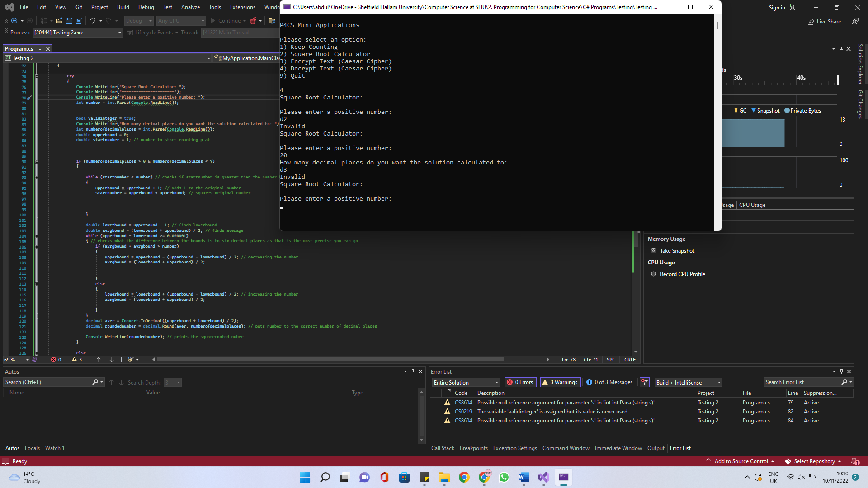Toggle the 3 Warnings filter
The height and width of the screenshot is (488, 868).
pos(560,382)
